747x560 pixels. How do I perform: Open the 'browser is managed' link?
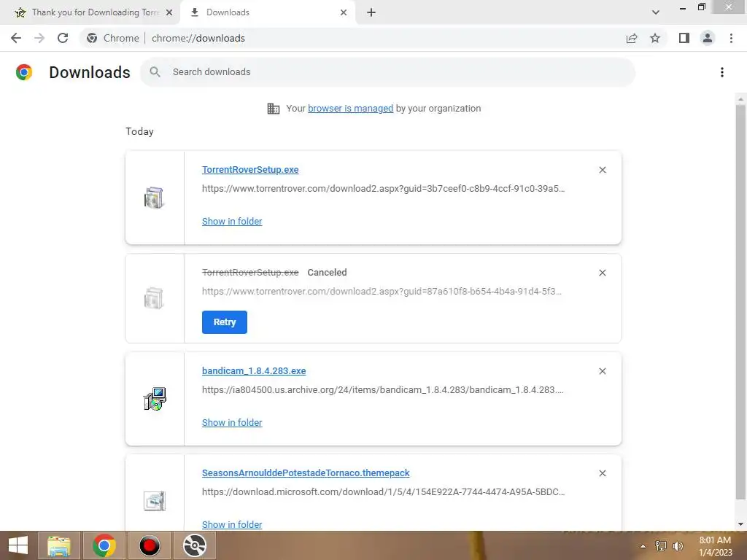351,109
